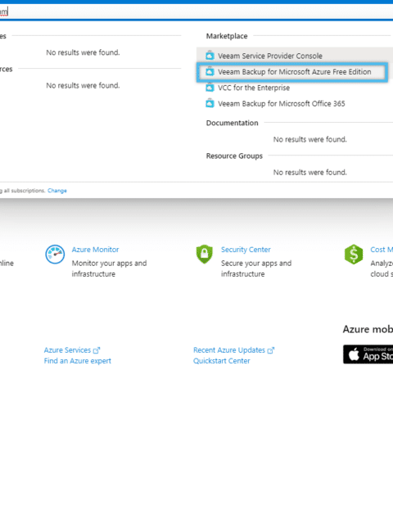This screenshot has width=393, height=532.
Task: Click the Resource Groups section heading
Action: (x=234, y=156)
